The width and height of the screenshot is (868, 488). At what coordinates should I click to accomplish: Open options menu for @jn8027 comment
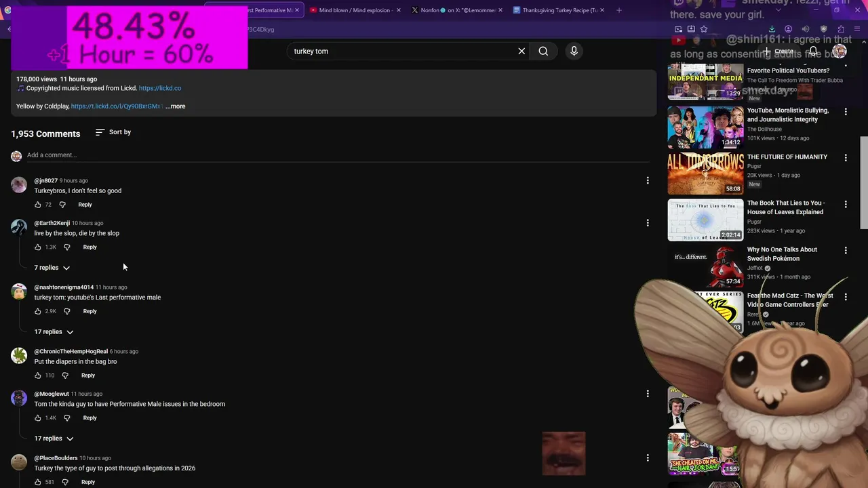pos(648,180)
